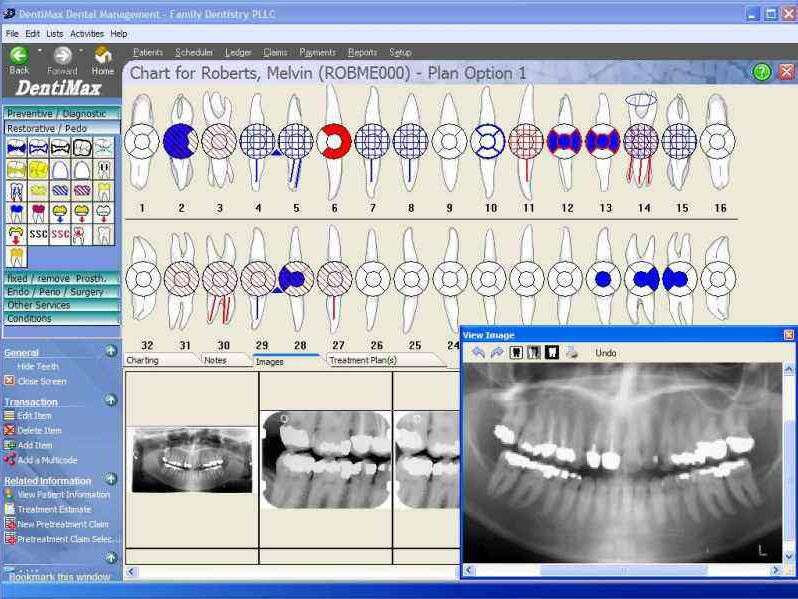Select the tooth with red X icon
Viewport: 798px width, 599px height.
click(x=82, y=234)
